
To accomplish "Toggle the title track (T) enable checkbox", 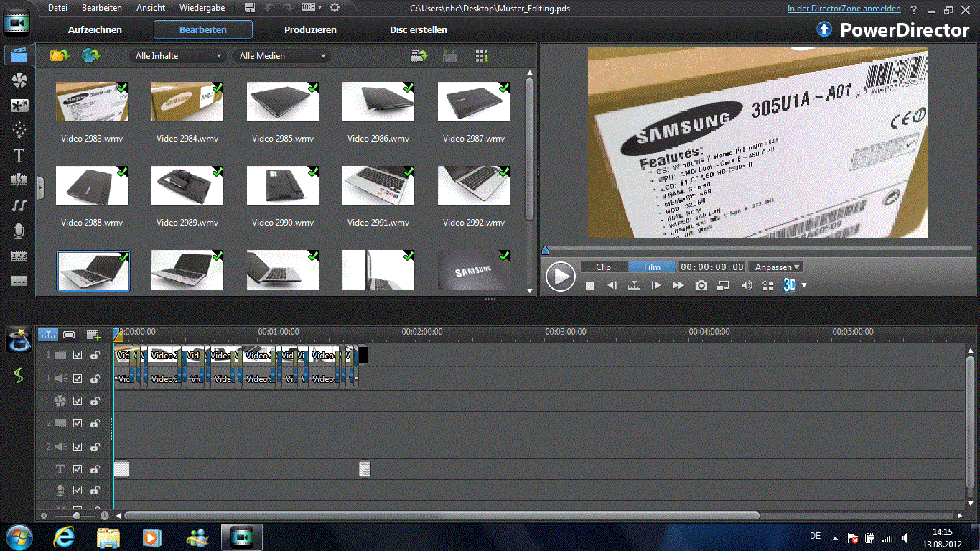I will pyautogui.click(x=78, y=469).
